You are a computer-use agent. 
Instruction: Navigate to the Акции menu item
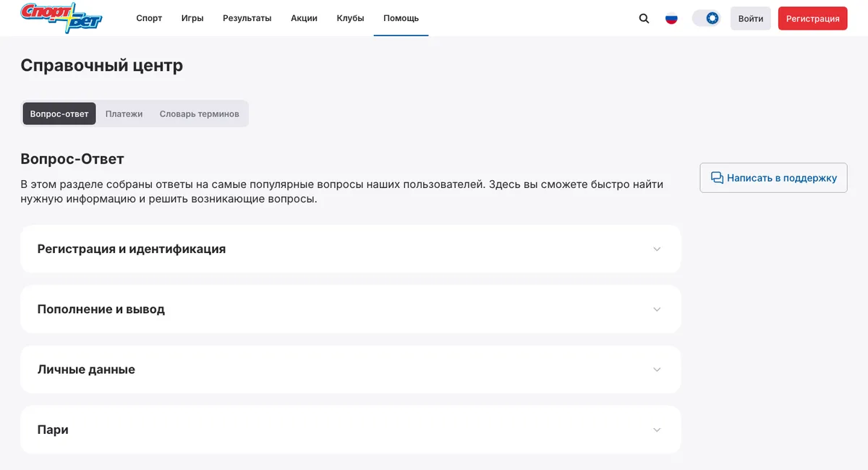(x=304, y=18)
